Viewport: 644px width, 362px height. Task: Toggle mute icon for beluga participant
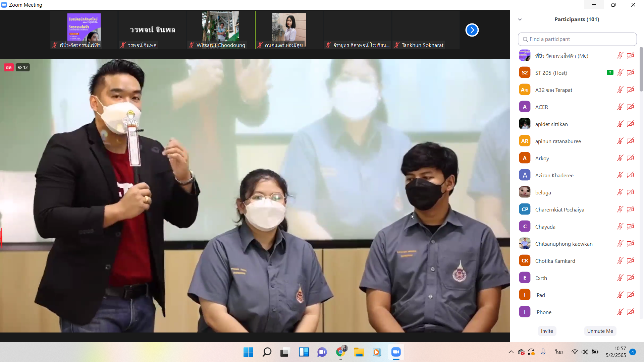point(620,192)
